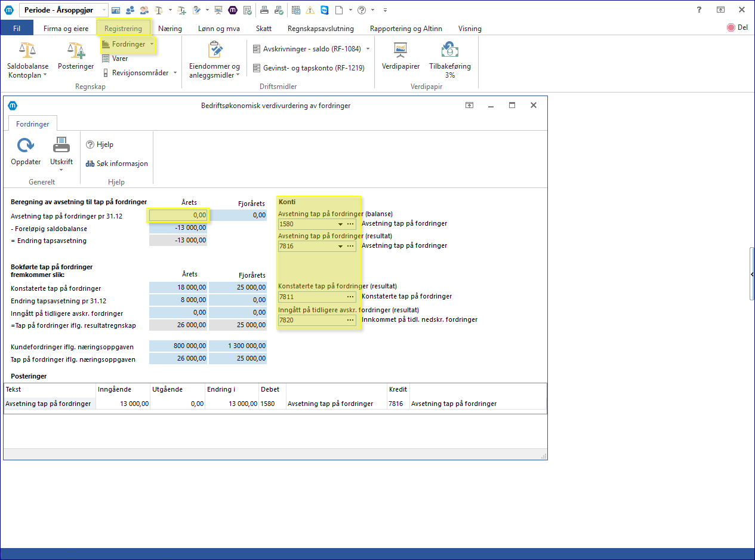
Task: Click the yellow warning triangle icon
Action: pos(310,10)
